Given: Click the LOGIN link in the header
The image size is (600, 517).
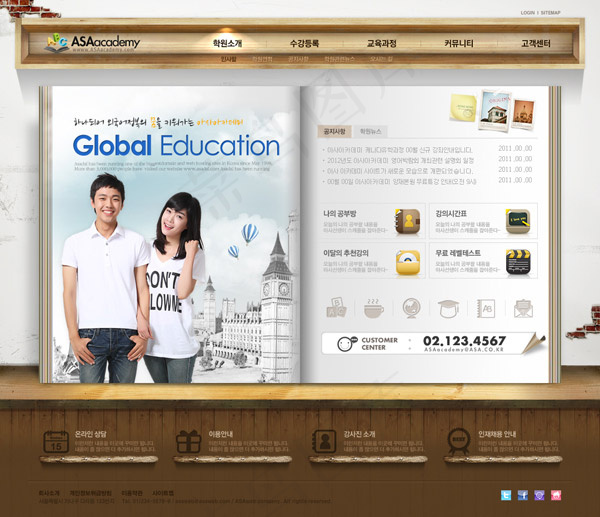Looking at the screenshot, I should [x=528, y=13].
